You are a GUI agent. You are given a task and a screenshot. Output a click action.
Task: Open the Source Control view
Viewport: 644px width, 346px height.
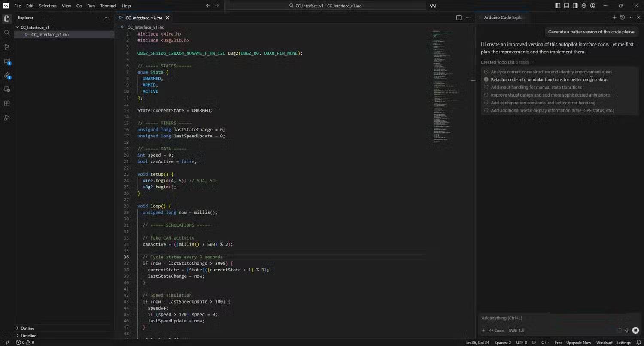coord(6,47)
